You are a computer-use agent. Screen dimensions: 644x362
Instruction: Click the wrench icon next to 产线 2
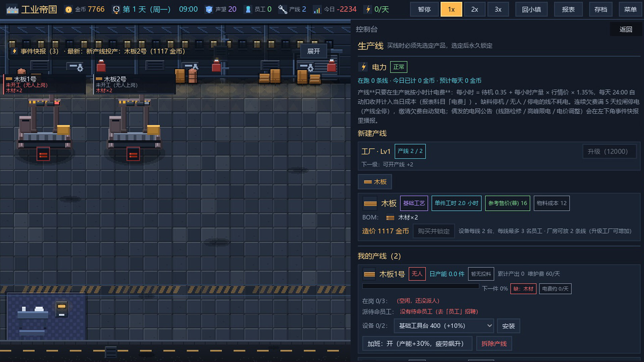point(283,10)
